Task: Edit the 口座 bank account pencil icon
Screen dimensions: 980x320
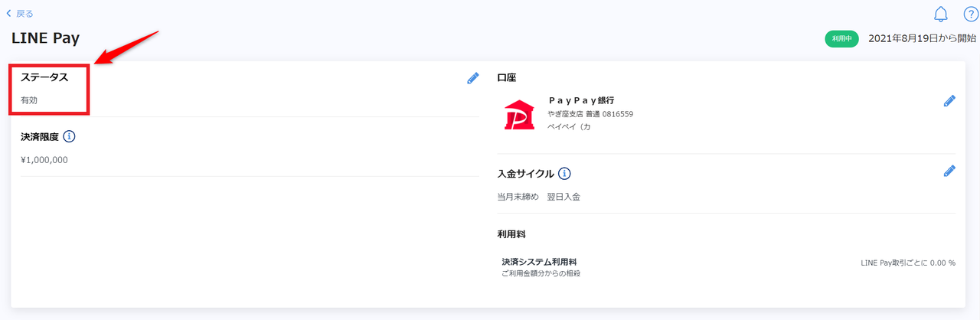Action: (949, 101)
